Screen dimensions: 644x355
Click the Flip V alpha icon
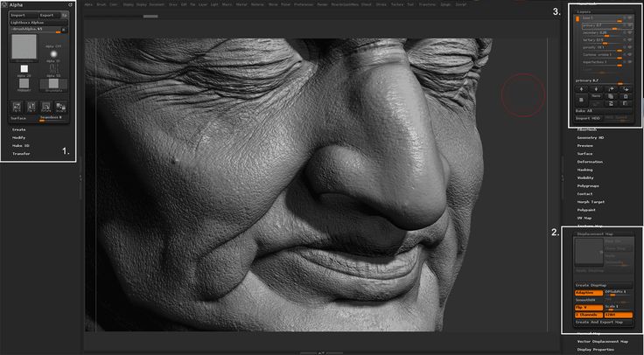click(x=31, y=107)
